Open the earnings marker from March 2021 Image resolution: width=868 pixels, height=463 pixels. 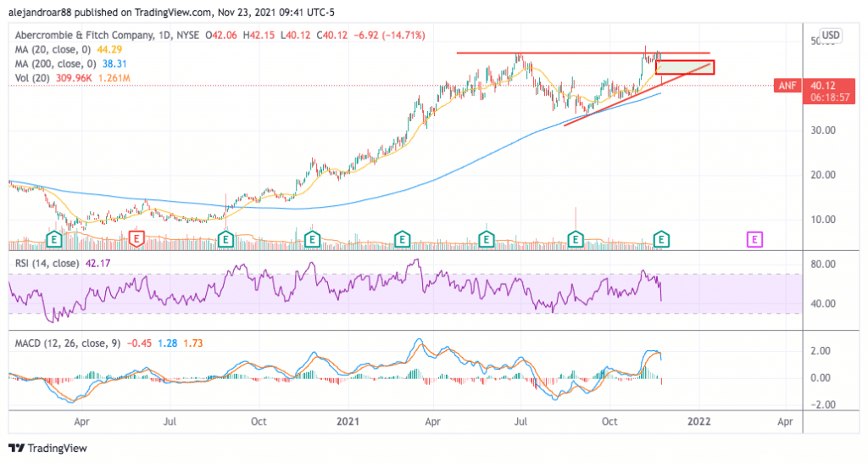coord(402,239)
